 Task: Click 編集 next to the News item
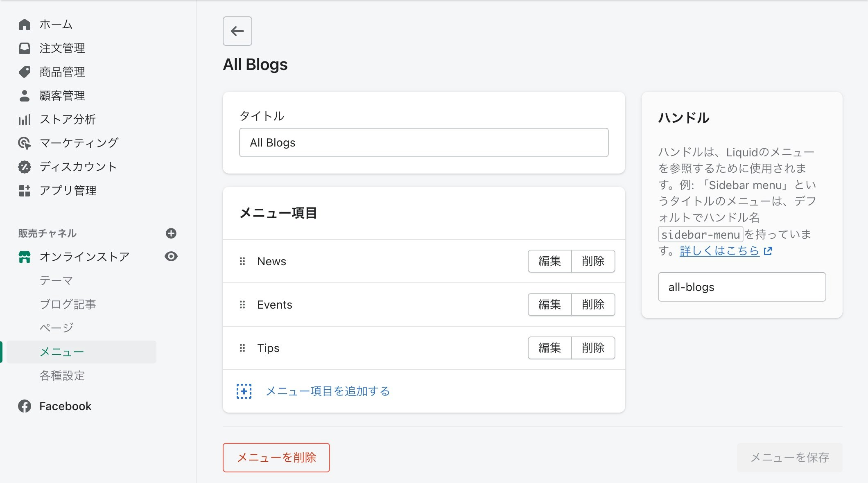click(x=549, y=261)
